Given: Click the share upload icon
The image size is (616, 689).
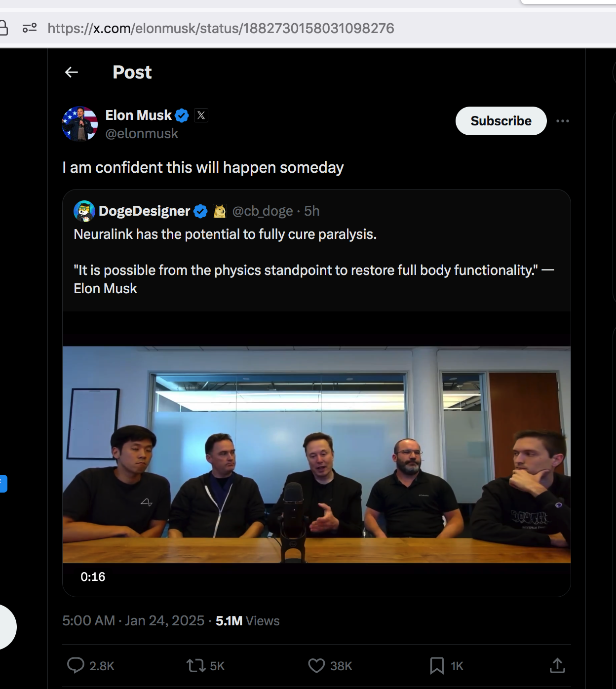Looking at the screenshot, I should coord(557,665).
